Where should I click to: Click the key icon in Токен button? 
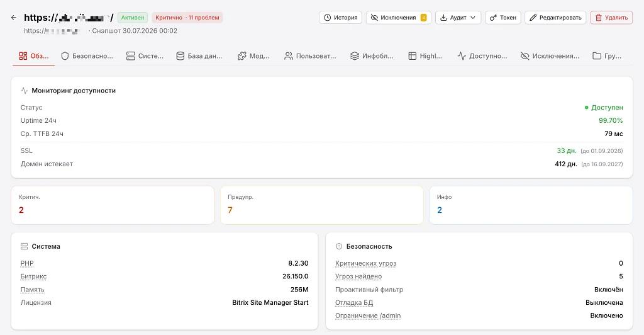493,18
